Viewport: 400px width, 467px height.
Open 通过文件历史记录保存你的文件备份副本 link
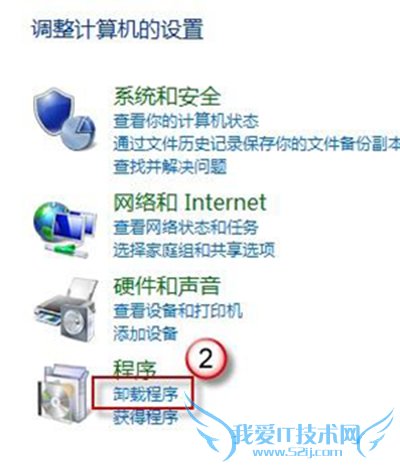point(256,144)
